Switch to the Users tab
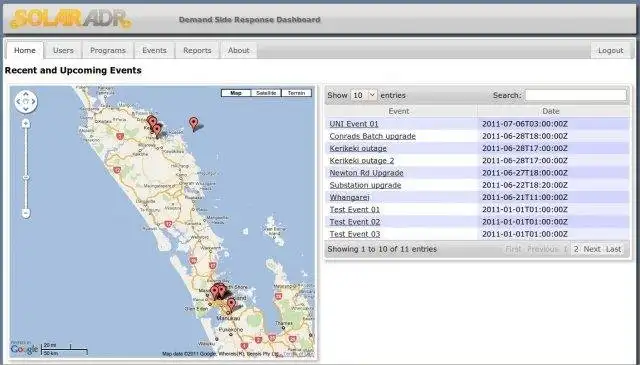 pos(63,50)
